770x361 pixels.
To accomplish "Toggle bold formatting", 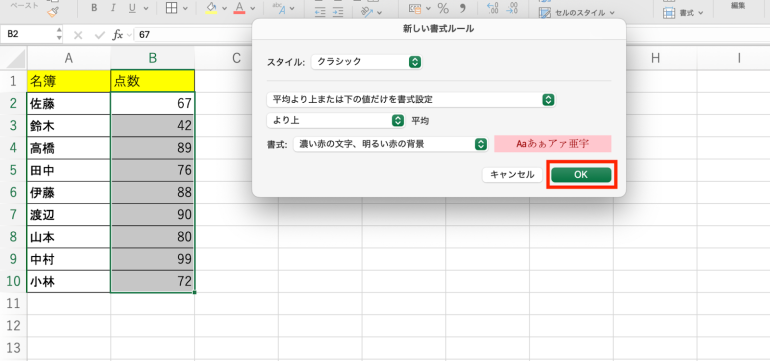I will coord(94,8).
